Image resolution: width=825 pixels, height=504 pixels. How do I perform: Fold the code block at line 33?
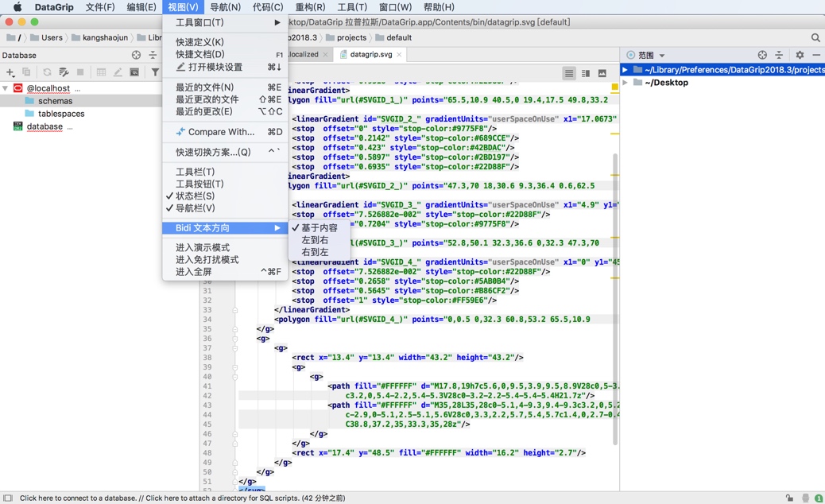point(235,310)
